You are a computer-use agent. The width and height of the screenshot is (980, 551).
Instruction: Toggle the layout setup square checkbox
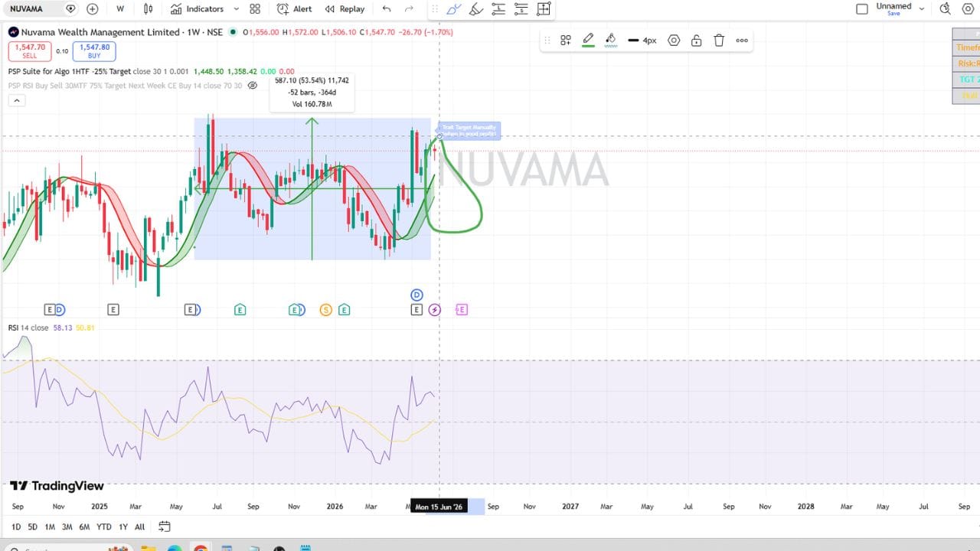pyautogui.click(x=862, y=9)
